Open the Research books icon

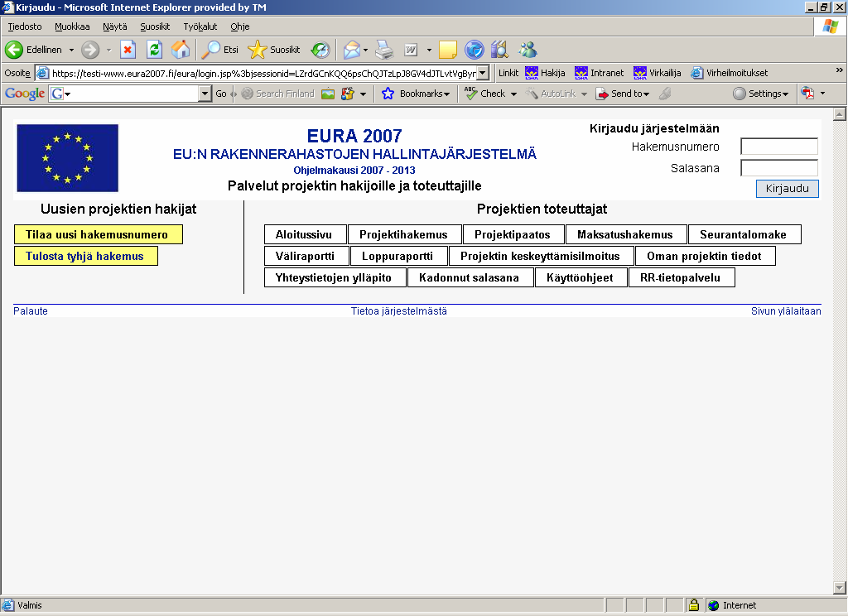point(500,50)
